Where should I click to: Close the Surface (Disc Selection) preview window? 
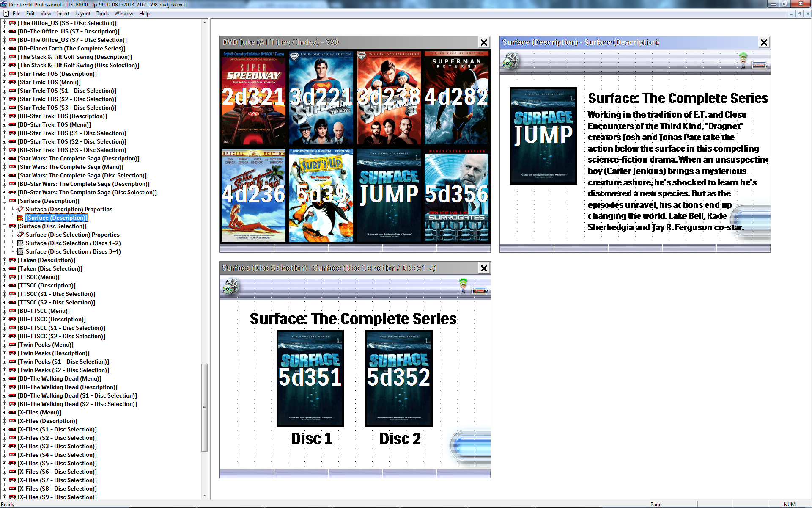pyautogui.click(x=484, y=268)
